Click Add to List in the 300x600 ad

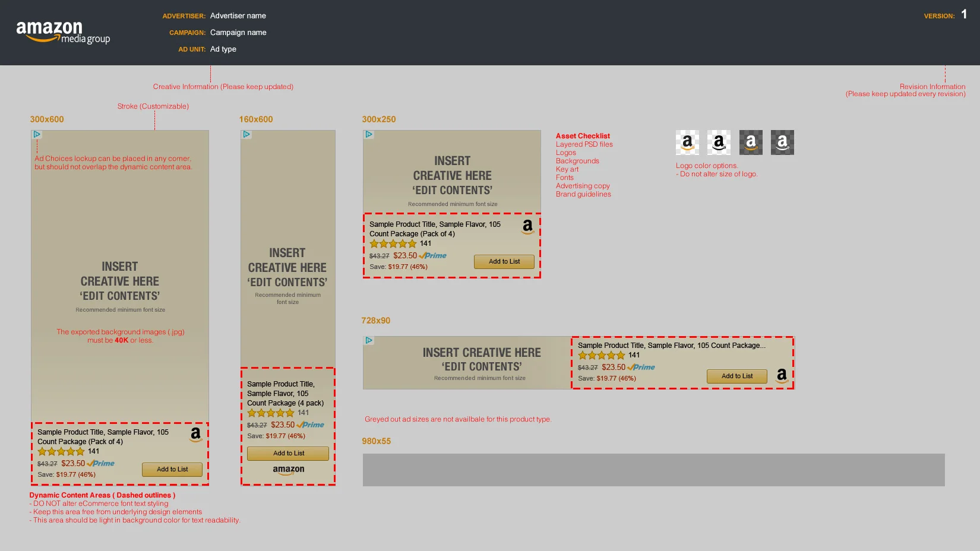pyautogui.click(x=172, y=469)
